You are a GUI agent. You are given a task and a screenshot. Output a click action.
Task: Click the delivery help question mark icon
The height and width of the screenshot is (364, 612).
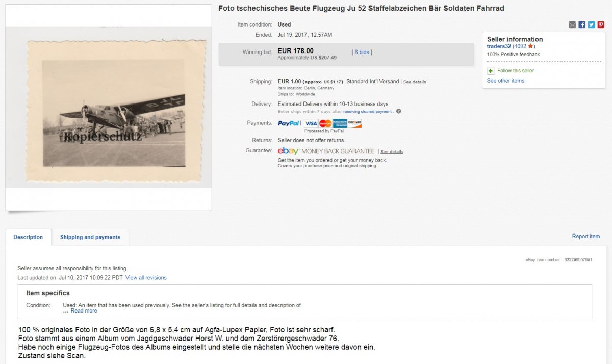point(398,111)
